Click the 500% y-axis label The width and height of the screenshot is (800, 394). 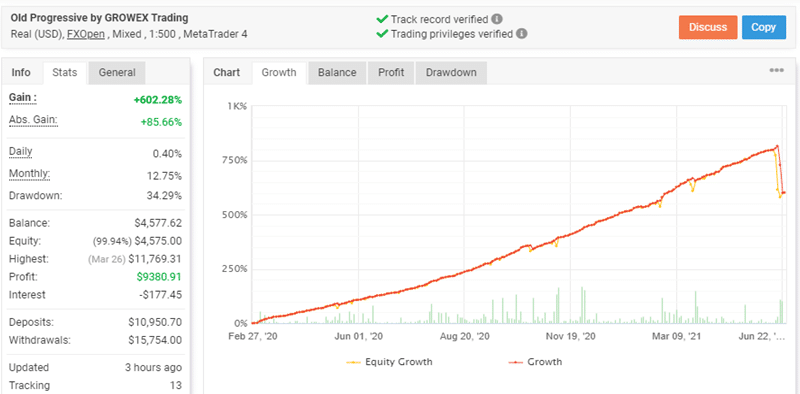236,214
